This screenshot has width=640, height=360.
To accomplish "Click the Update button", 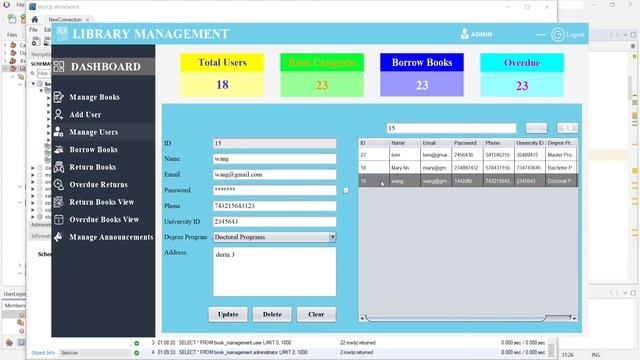I will [228, 314].
